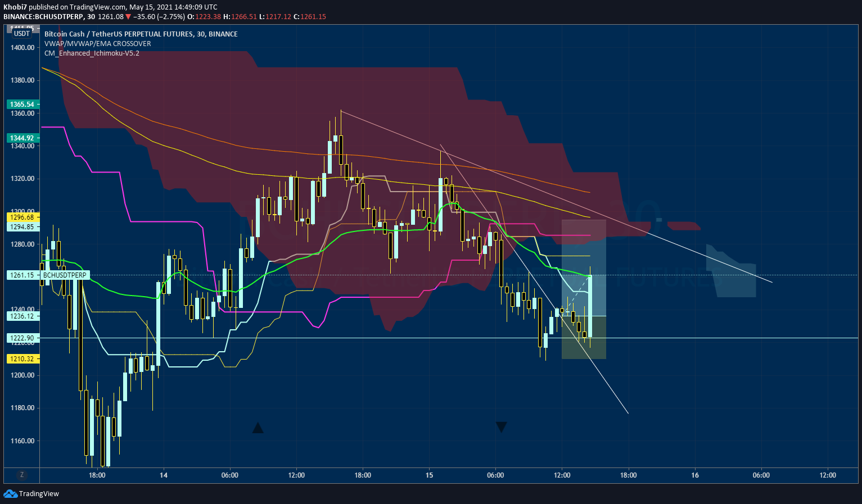
Task: Click the date label 15 on the time axis
Action: click(x=429, y=475)
